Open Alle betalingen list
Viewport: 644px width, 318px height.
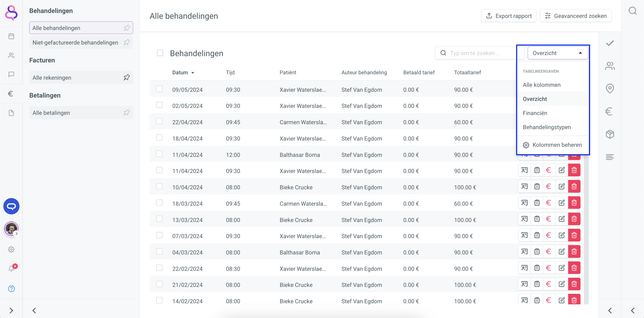[x=81, y=113]
